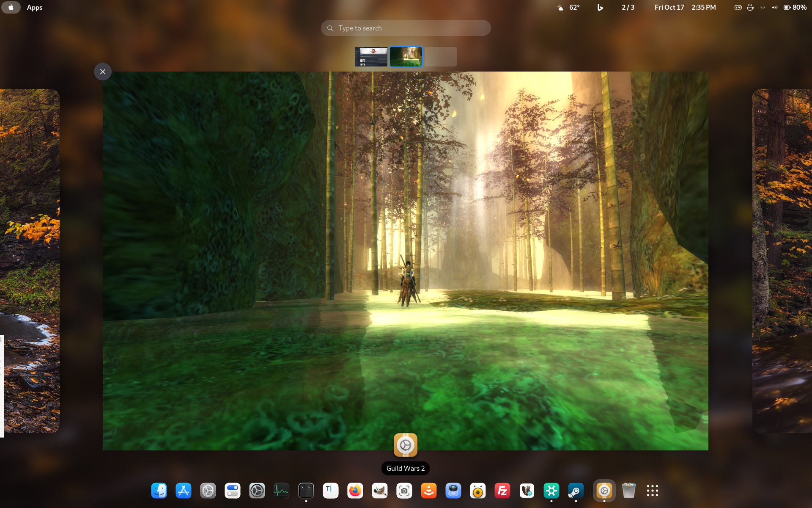812x508 pixels.
Task: Open the system monitor dock icon
Action: point(282,491)
